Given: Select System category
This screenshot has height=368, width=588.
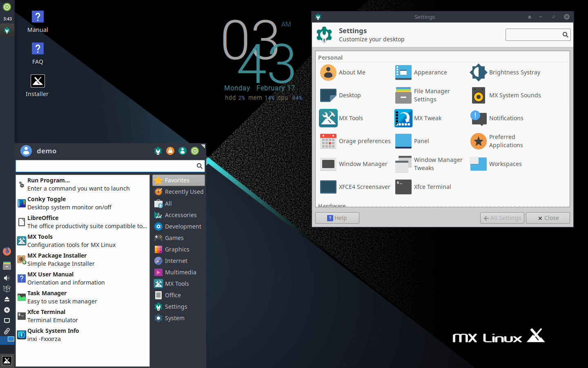Looking at the screenshot, I should [x=178, y=318].
